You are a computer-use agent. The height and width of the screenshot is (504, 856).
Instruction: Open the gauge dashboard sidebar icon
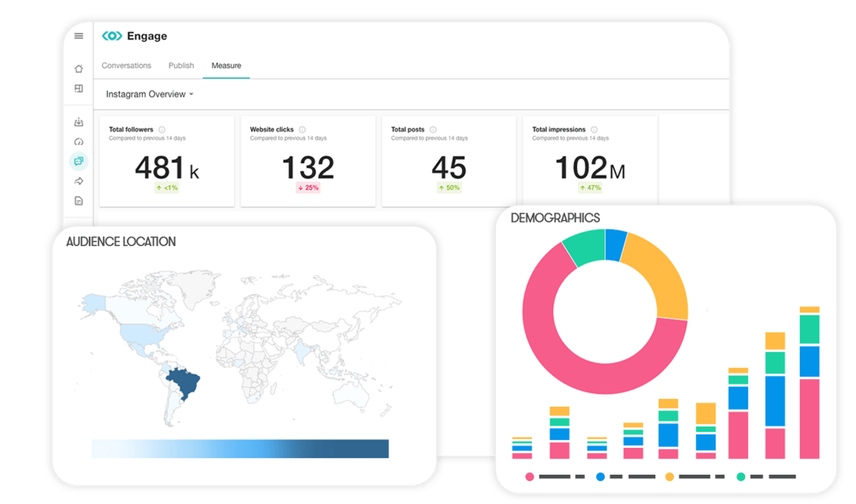[x=79, y=142]
